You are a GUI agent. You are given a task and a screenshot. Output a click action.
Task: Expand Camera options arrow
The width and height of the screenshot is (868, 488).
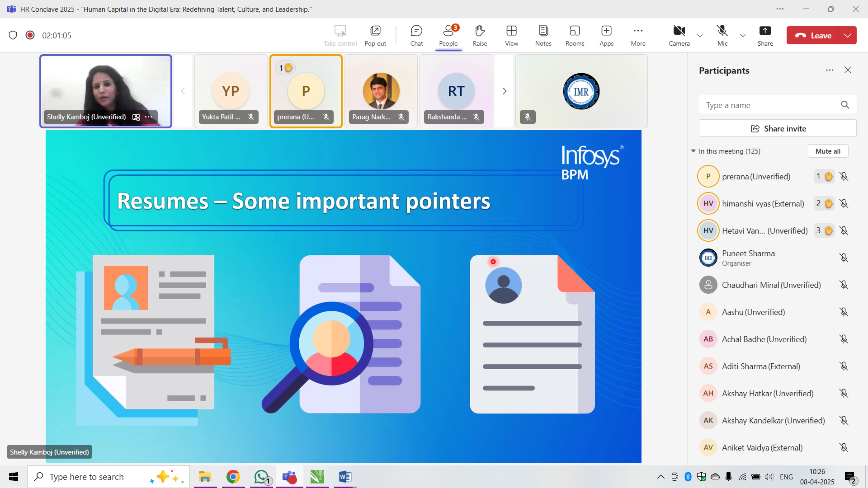click(700, 35)
